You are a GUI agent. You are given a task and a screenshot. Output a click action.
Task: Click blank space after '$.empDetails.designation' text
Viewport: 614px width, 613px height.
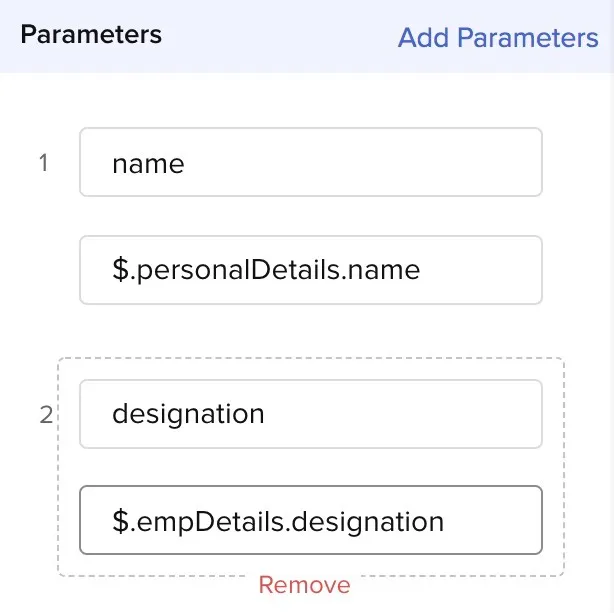[x=493, y=520]
